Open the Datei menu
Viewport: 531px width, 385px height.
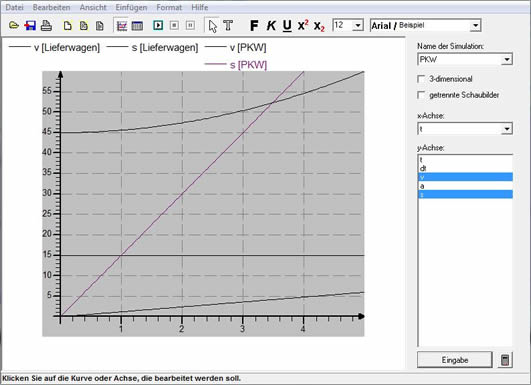(x=14, y=7)
